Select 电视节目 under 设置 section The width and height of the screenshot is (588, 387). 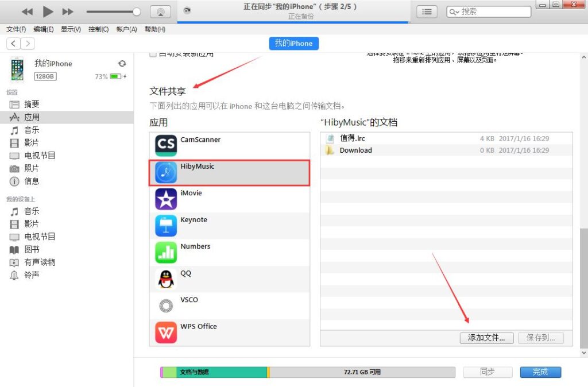pyautogui.click(x=67, y=156)
